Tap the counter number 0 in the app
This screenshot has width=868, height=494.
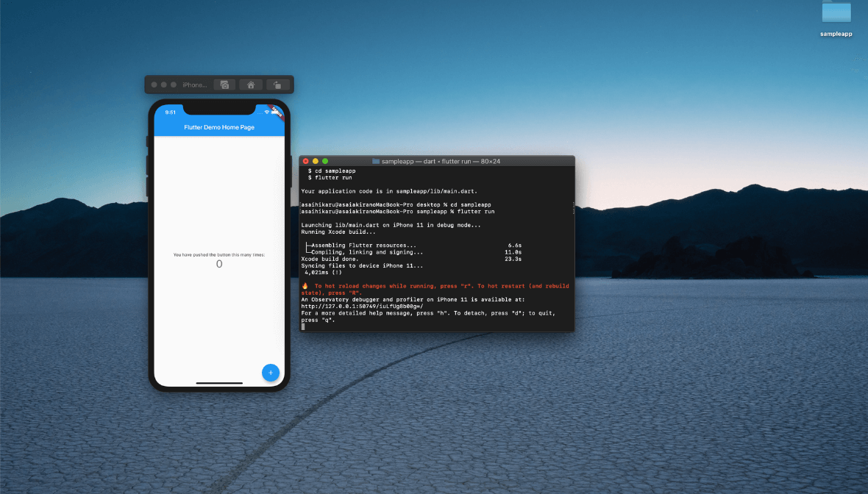(218, 263)
